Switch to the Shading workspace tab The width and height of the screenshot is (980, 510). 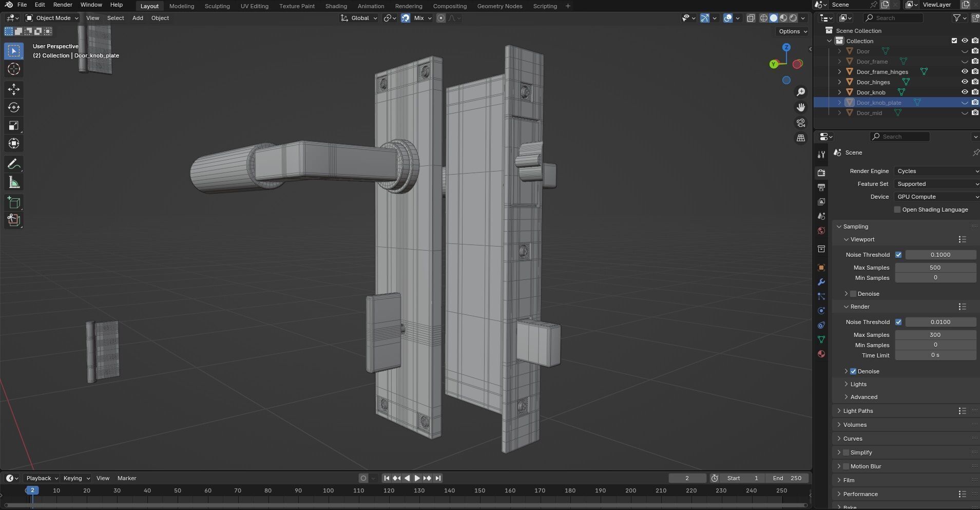coord(336,6)
